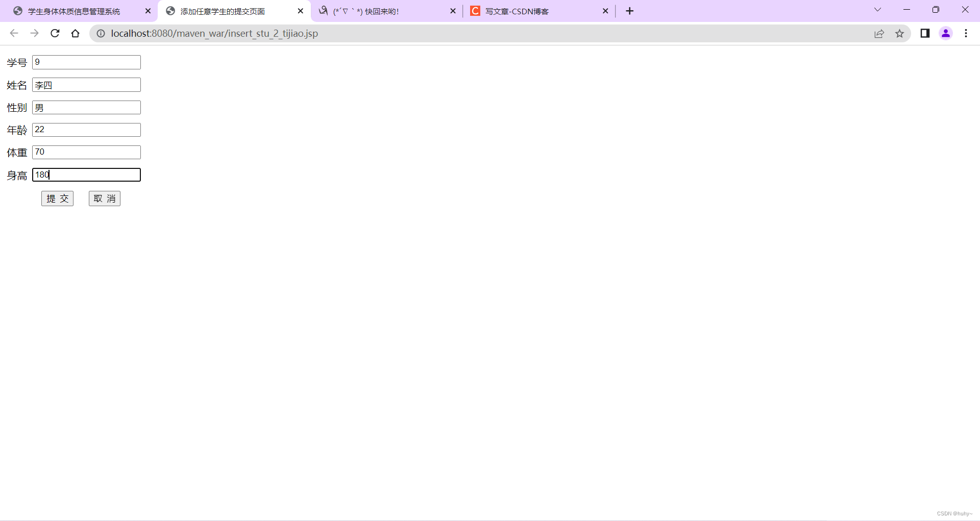This screenshot has width=980, height=521.
Task: Click the browser back arrow
Action: (x=14, y=33)
